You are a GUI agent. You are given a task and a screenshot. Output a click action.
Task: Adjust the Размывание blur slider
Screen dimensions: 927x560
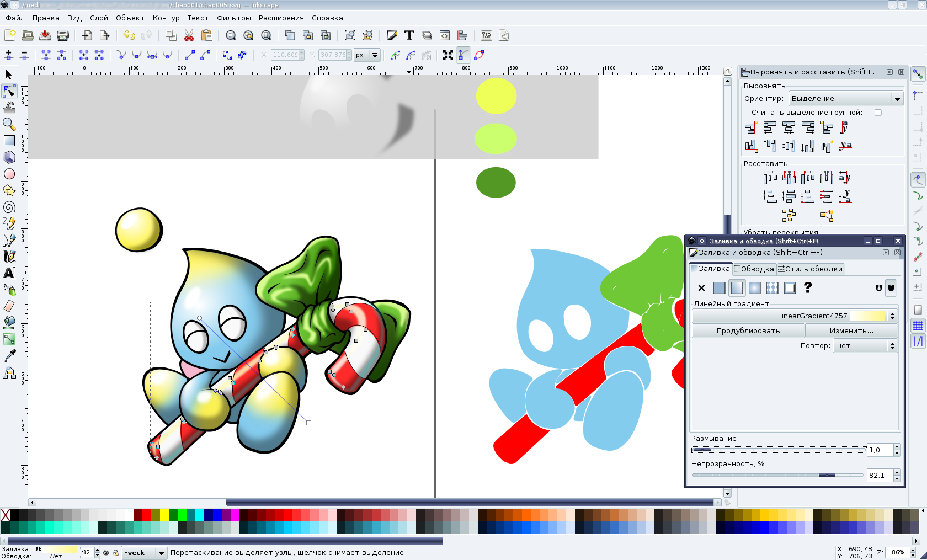(779, 450)
